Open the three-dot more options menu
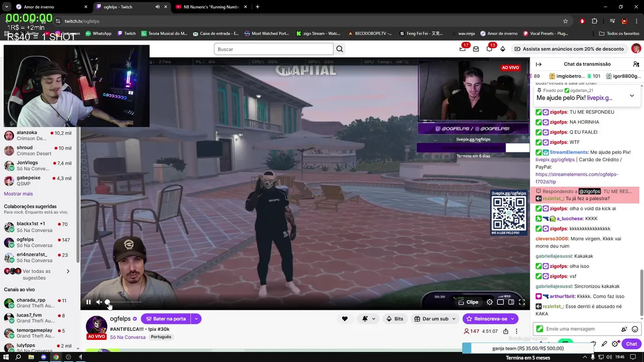Viewport: 644px width, 362px height. point(516,331)
